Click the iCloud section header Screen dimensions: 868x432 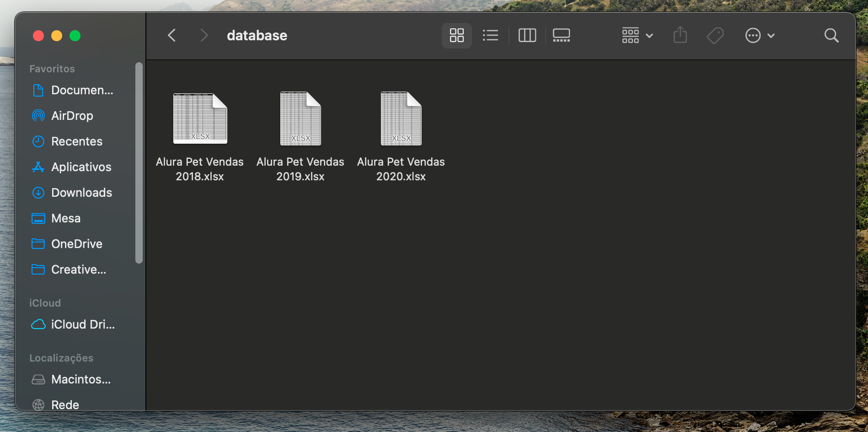45,303
